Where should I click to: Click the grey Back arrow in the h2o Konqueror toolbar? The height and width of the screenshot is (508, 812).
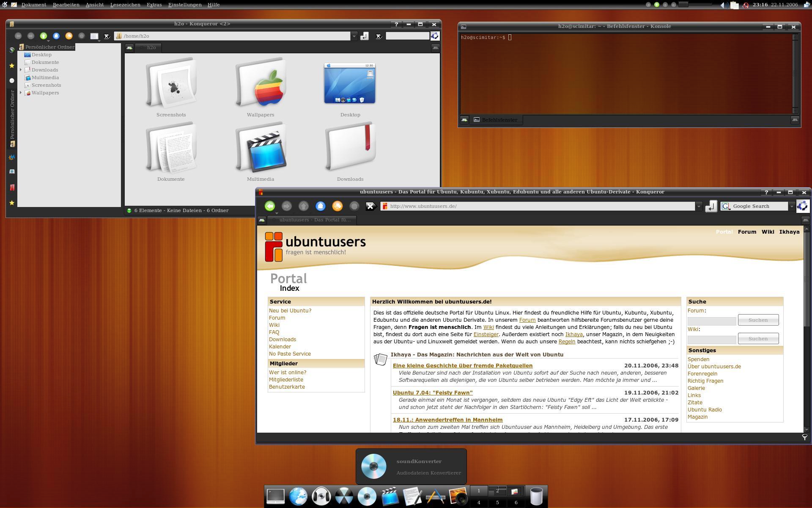tap(18, 36)
